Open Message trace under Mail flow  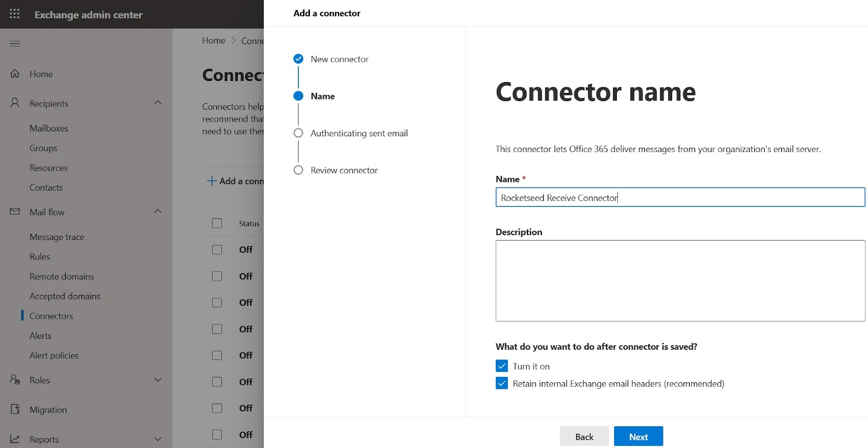click(57, 237)
